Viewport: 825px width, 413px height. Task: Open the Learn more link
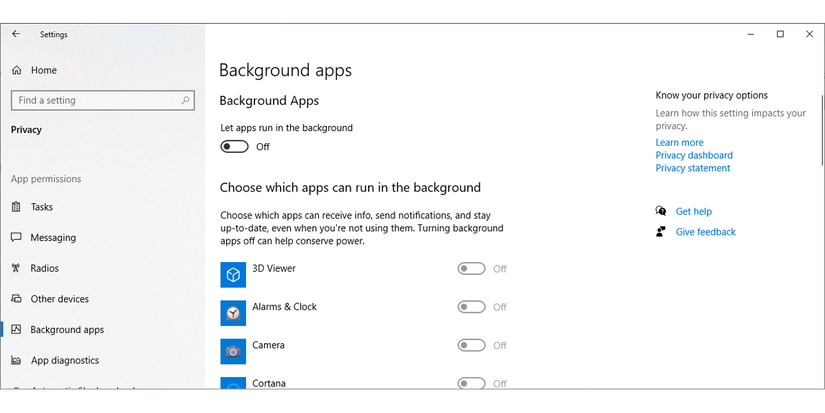click(x=679, y=143)
